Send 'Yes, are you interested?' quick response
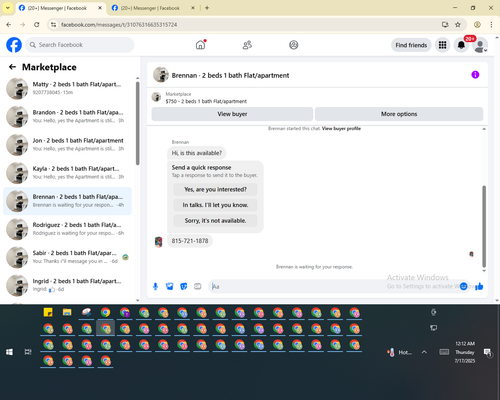 tap(215, 189)
